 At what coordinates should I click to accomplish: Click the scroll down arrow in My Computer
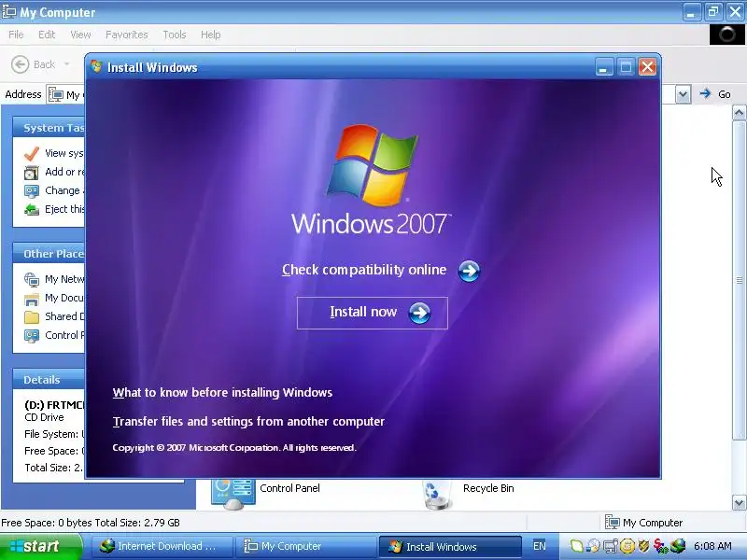739,502
